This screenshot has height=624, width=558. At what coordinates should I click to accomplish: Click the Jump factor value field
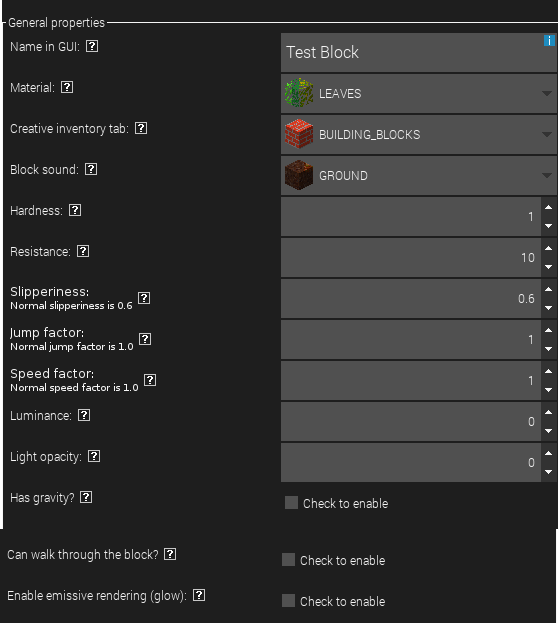(411, 339)
